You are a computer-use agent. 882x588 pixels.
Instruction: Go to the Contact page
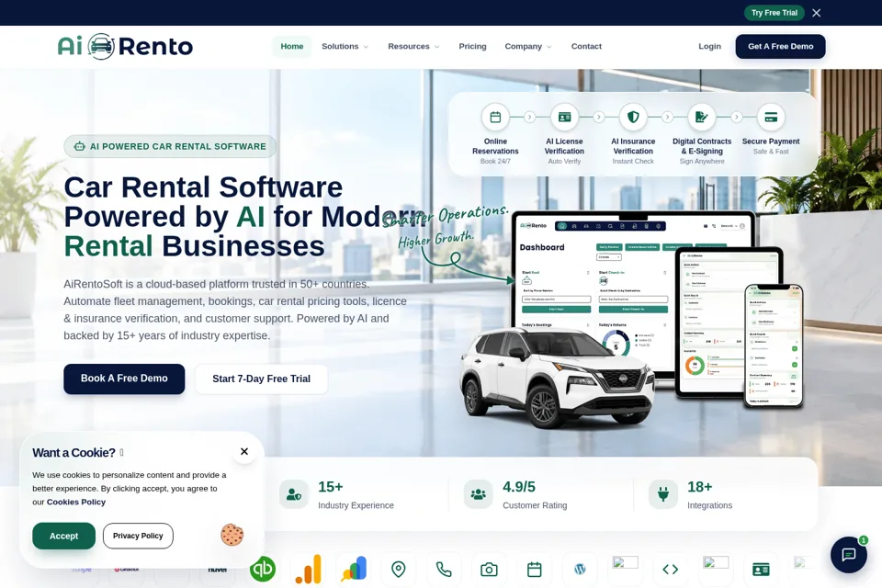tap(586, 46)
